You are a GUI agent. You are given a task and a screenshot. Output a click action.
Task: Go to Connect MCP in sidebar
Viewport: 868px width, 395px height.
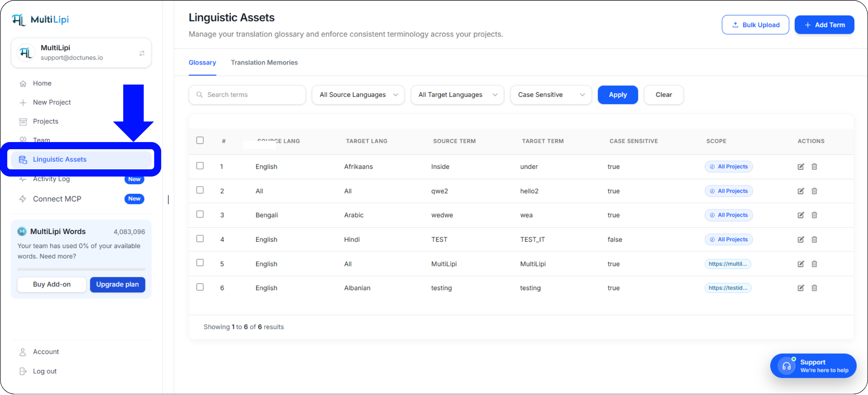(81, 199)
